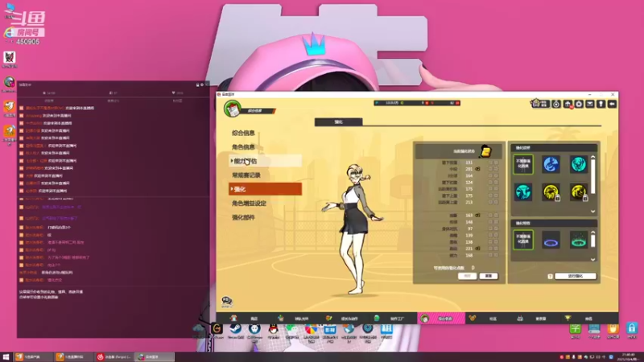This screenshot has height=362, width=644.
Task: Click up arrow of lower ground effect list
Action: pyautogui.click(x=592, y=232)
